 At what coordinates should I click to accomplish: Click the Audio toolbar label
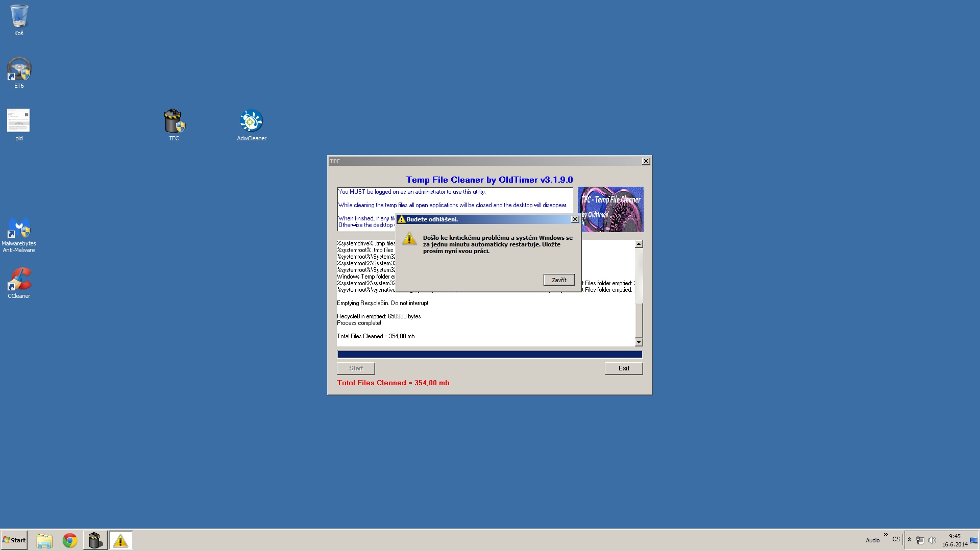pos(872,540)
